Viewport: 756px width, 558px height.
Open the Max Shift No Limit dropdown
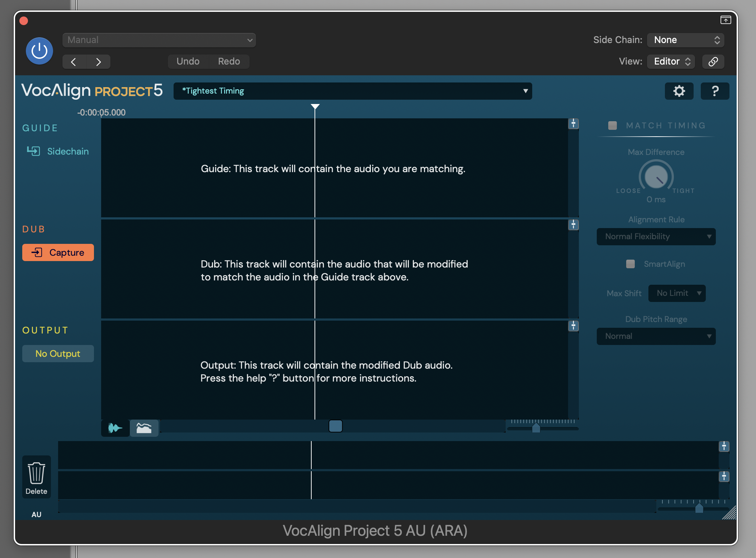(x=677, y=293)
